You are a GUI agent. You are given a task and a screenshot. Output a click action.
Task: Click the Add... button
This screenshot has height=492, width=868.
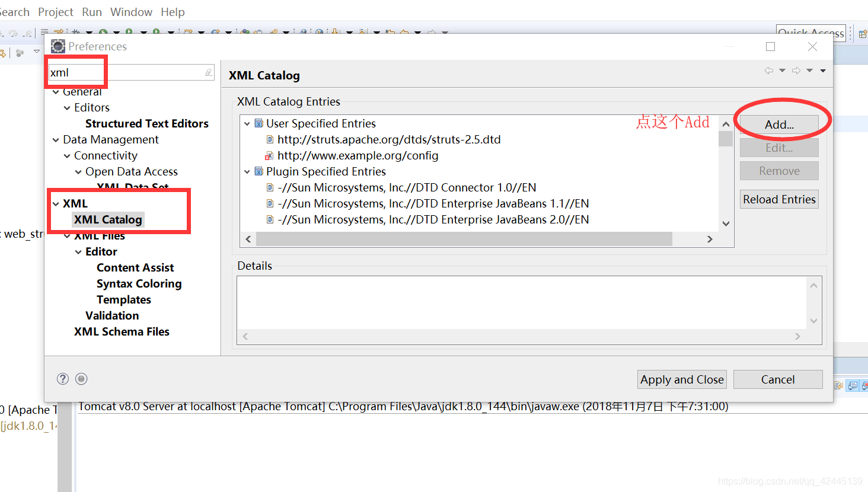coord(779,124)
